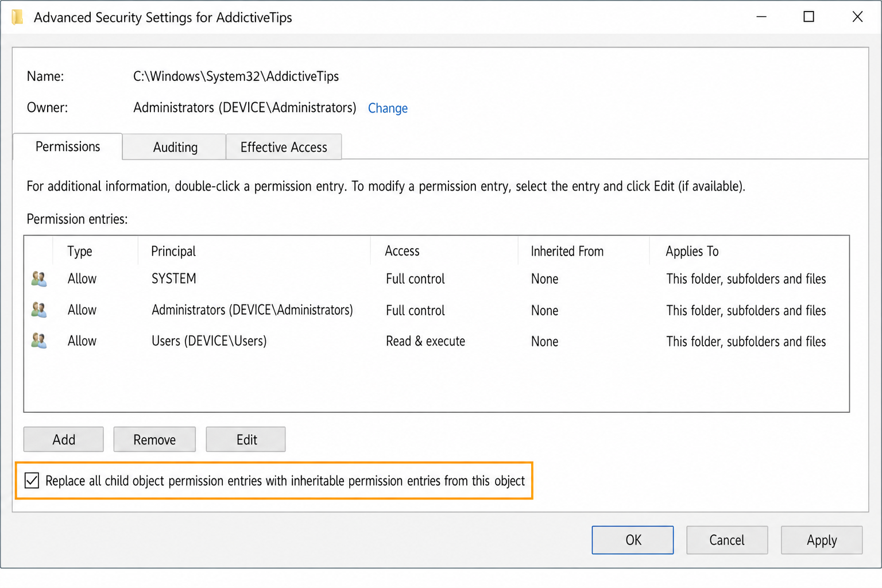Click the Add button
Image resolution: width=882 pixels, height=588 pixels.
click(x=64, y=439)
